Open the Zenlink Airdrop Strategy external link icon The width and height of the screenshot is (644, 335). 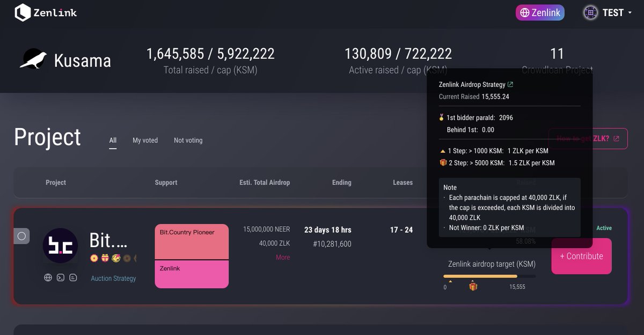click(510, 85)
